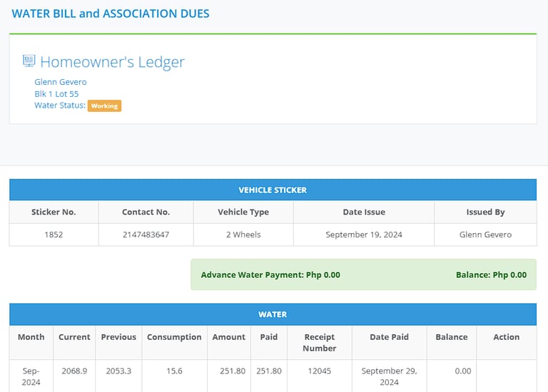Click the Working water status badge
The width and height of the screenshot is (548, 392).
pyautogui.click(x=104, y=105)
